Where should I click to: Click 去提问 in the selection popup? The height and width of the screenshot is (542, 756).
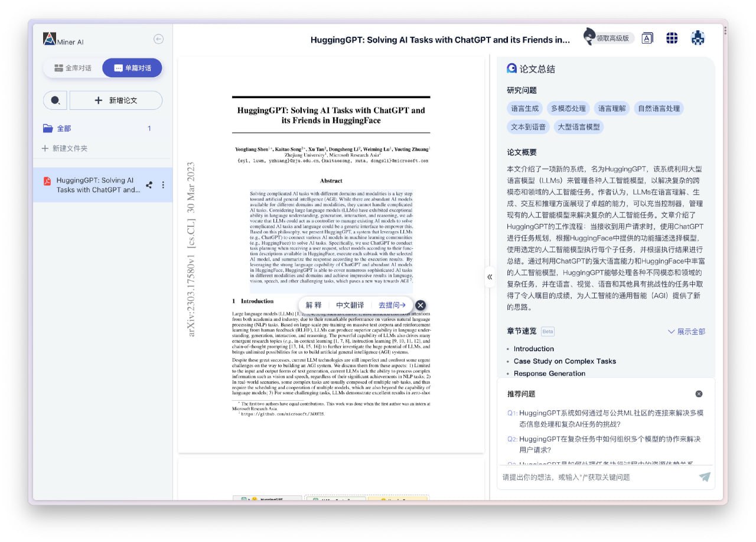click(x=392, y=305)
